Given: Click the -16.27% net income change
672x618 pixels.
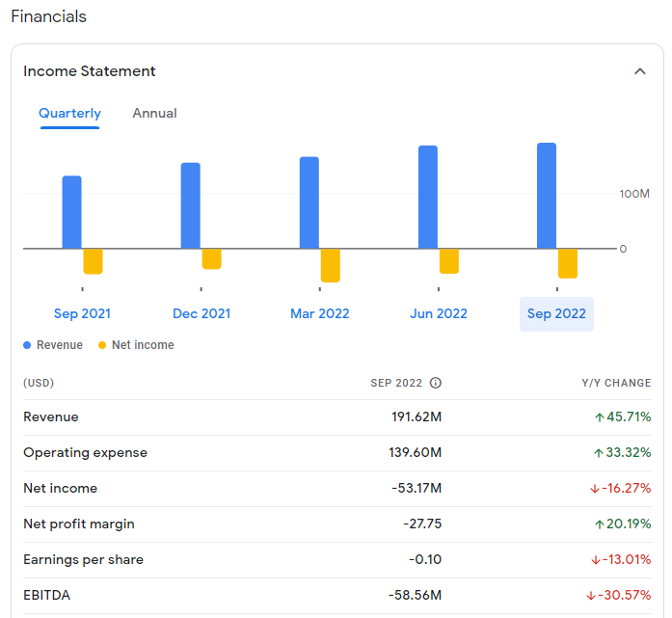Looking at the screenshot, I should click(621, 488).
